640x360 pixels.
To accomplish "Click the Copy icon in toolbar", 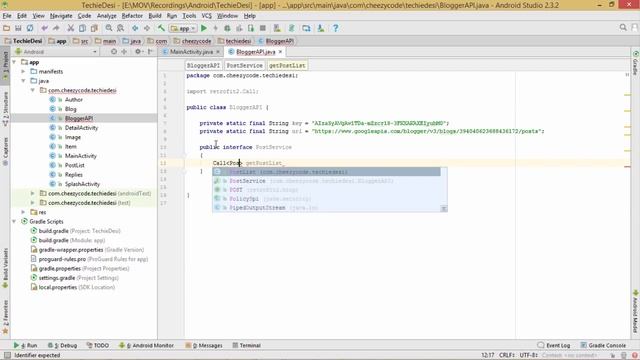I will 82,28.
